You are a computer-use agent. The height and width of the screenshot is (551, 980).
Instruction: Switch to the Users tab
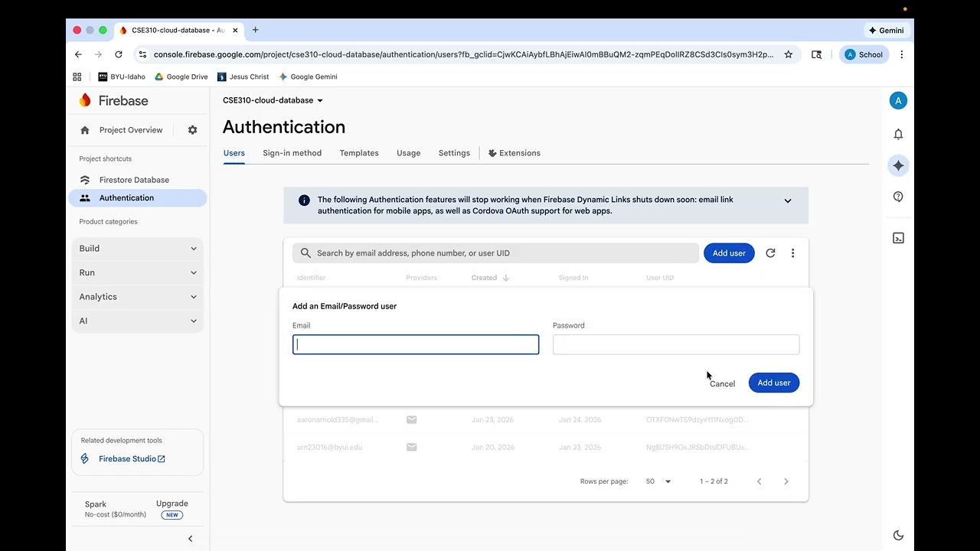click(x=234, y=153)
